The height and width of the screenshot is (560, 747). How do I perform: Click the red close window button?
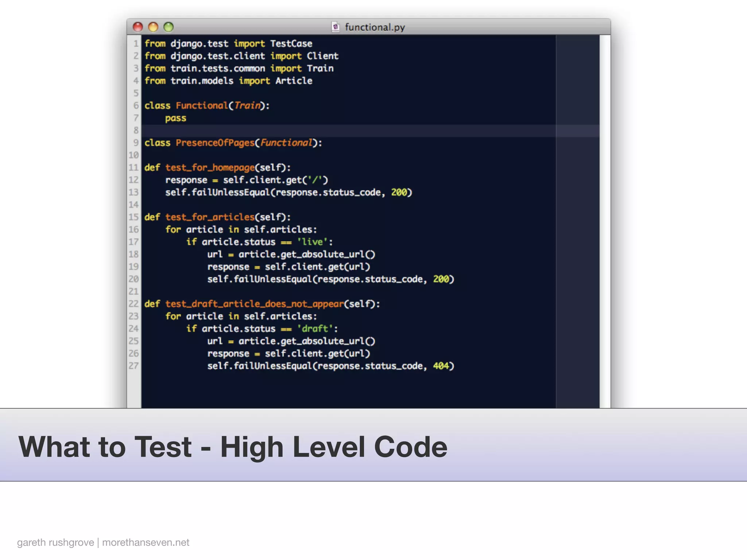tap(138, 27)
